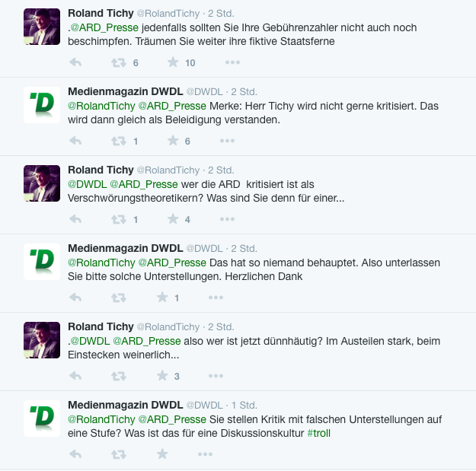The height and width of the screenshot is (471, 476).
Task: Retweet the "wer die ARD kritisiert" tweet
Action: 119,219
